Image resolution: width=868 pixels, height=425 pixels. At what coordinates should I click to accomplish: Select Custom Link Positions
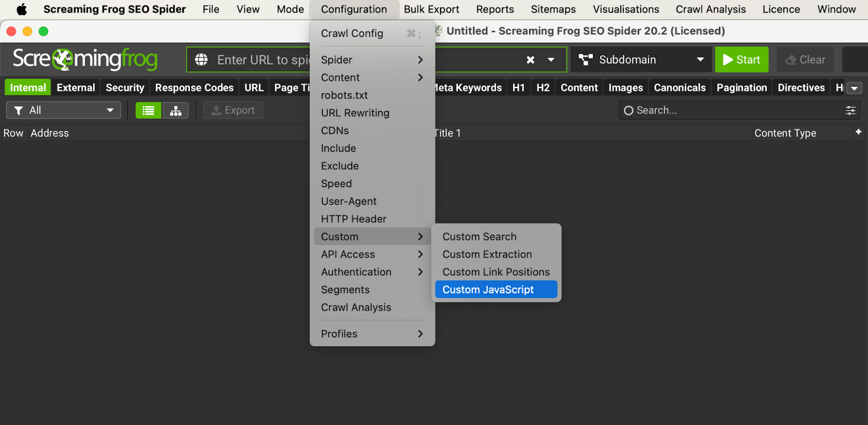pyautogui.click(x=496, y=272)
